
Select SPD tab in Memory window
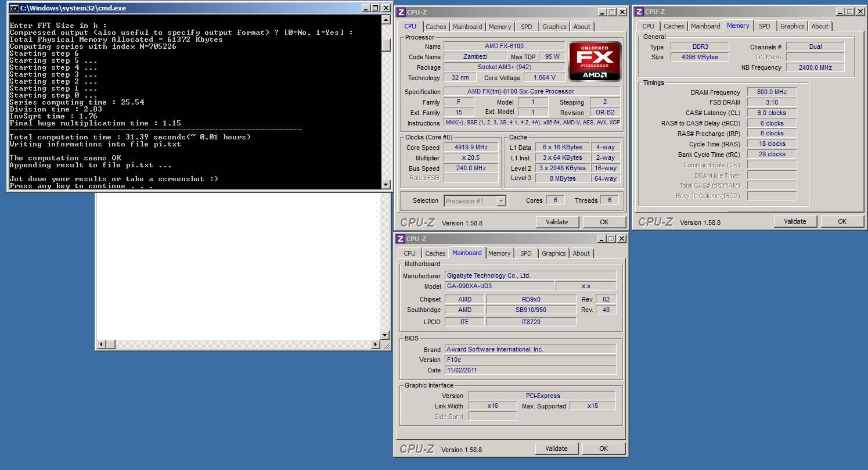765,26
